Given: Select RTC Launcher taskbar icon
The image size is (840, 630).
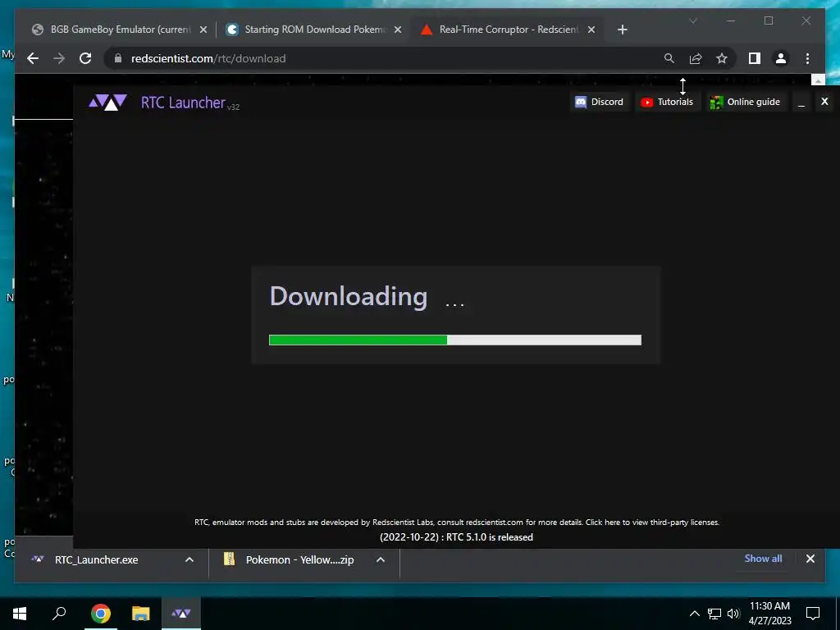Looking at the screenshot, I should point(181,614).
